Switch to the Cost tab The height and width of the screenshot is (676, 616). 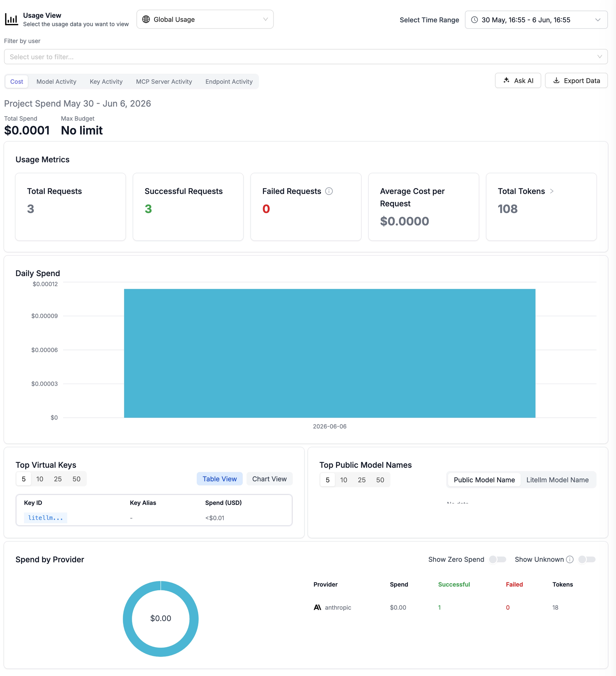pyautogui.click(x=17, y=82)
